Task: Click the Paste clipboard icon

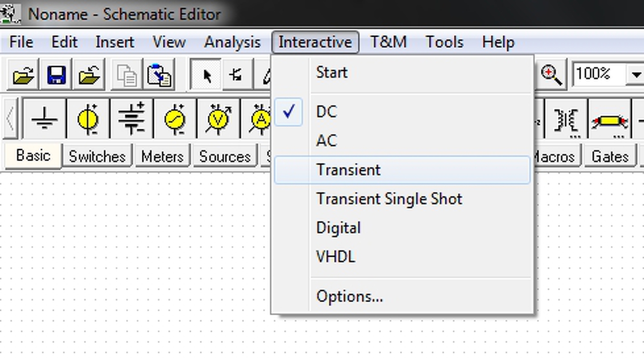Action: pyautogui.click(x=159, y=76)
